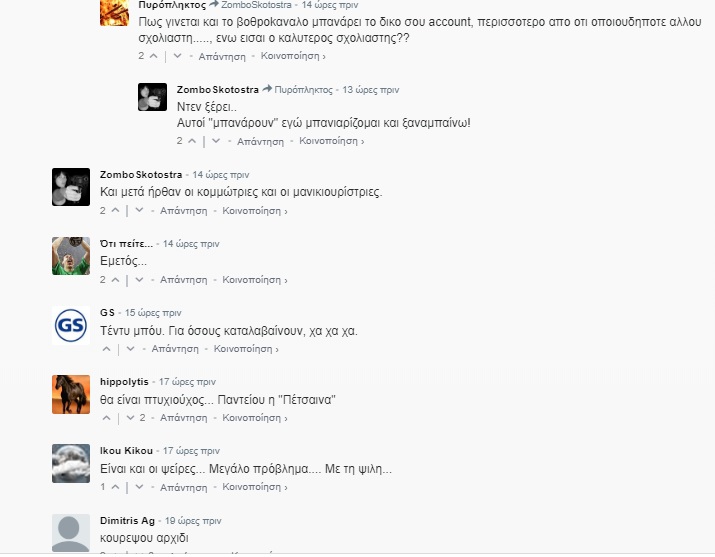The image size is (715, 557).
Task: Upvote ZomboSkotostra's reply to Πυρόπληκτος
Action: [191, 141]
